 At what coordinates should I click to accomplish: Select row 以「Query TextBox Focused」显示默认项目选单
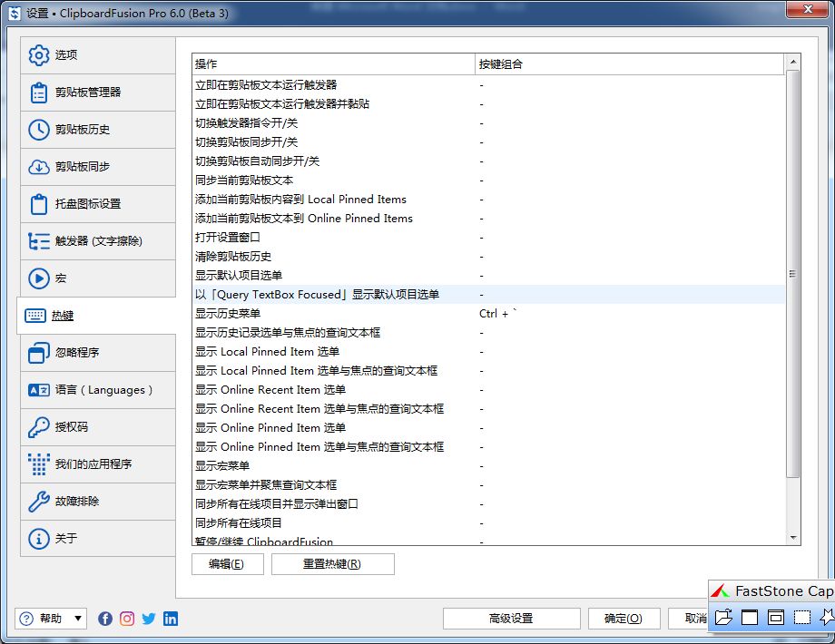(488, 295)
